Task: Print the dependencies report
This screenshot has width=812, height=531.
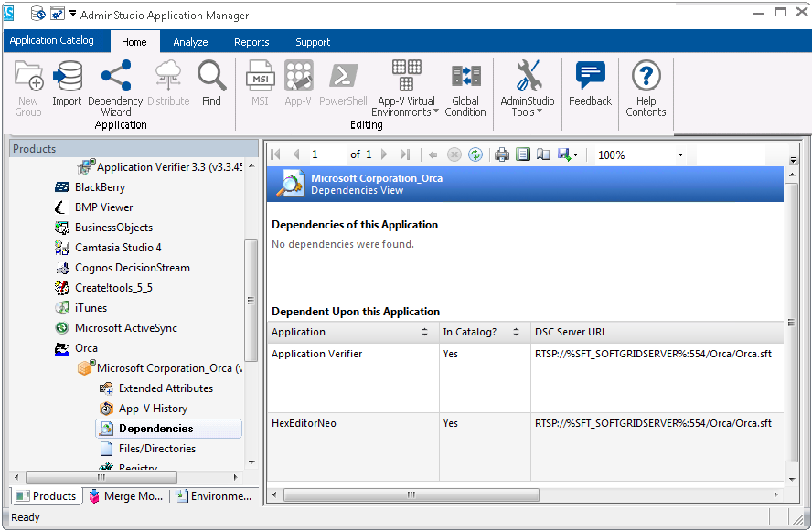Action: pyautogui.click(x=502, y=155)
